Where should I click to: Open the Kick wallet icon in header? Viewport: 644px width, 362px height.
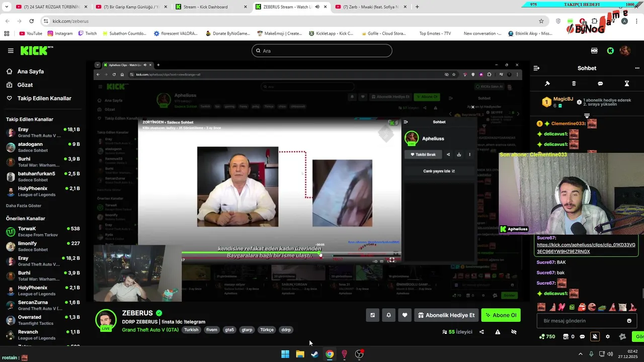[x=594, y=51]
